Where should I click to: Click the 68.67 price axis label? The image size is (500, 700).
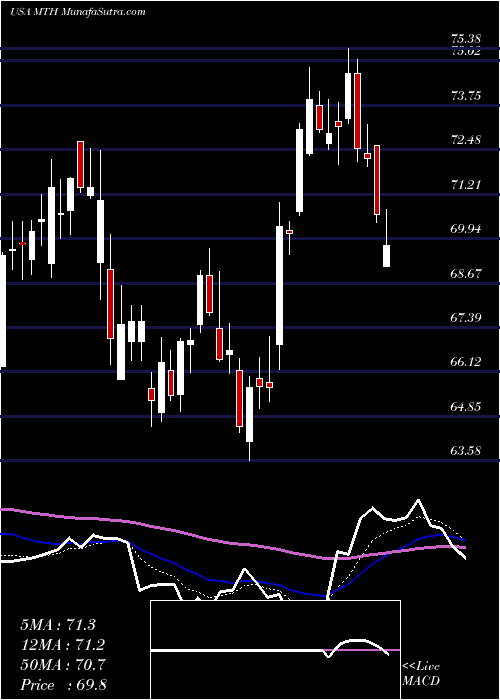pos(465,273)
